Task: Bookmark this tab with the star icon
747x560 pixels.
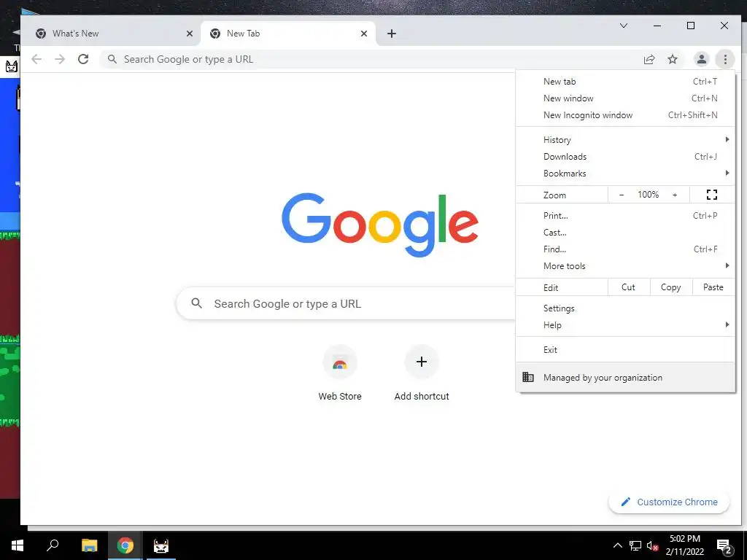Action: click(x=672, y=59)
